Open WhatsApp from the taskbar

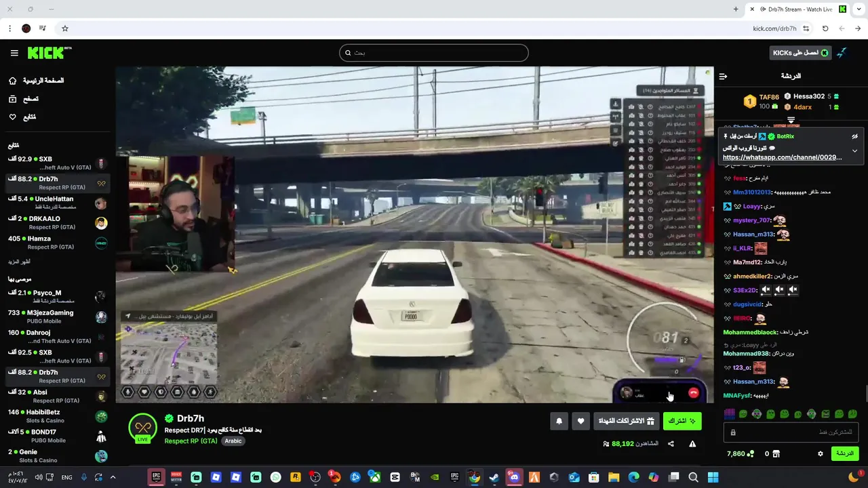(x=275, y=477)
